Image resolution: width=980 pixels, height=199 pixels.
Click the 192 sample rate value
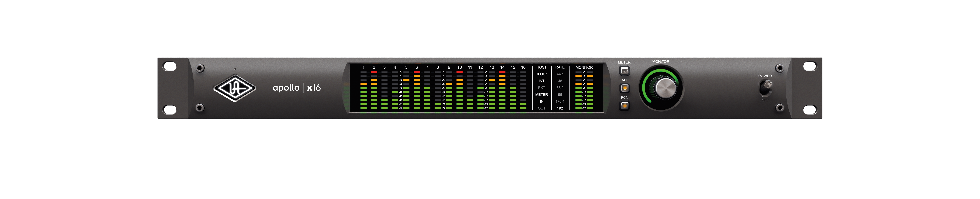(x=560, y=108)
